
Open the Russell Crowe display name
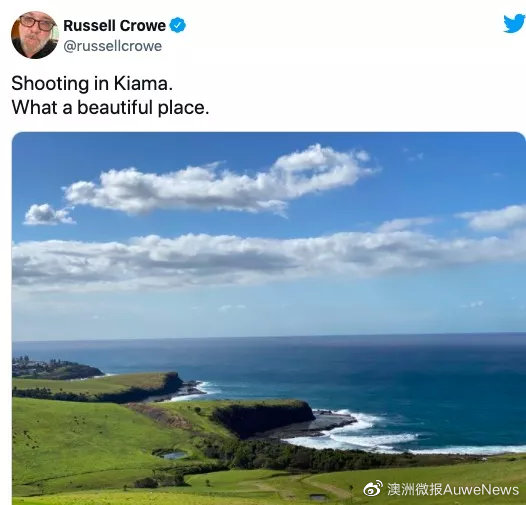[114, 26]
